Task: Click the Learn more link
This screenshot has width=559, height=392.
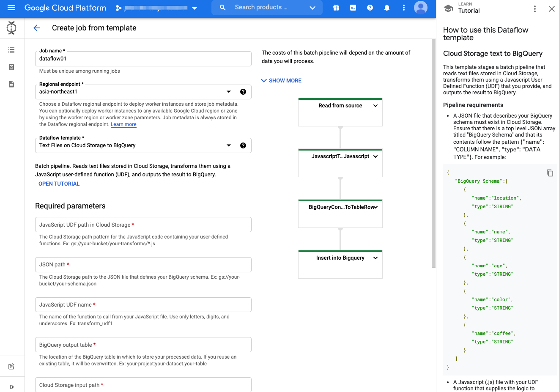Action: tap(123, 124)
